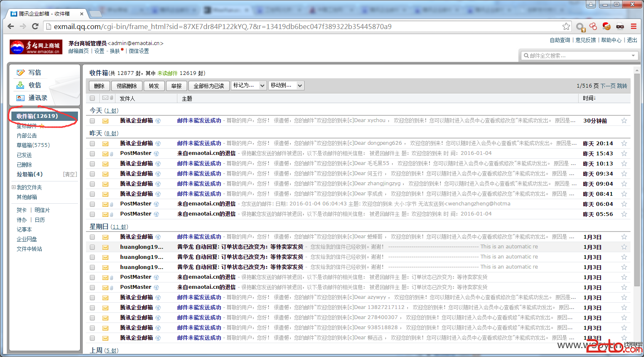Viewport: 644px width, 357px height.
Task: Open 收件箱(12619) folder
Action: point(44,116)
